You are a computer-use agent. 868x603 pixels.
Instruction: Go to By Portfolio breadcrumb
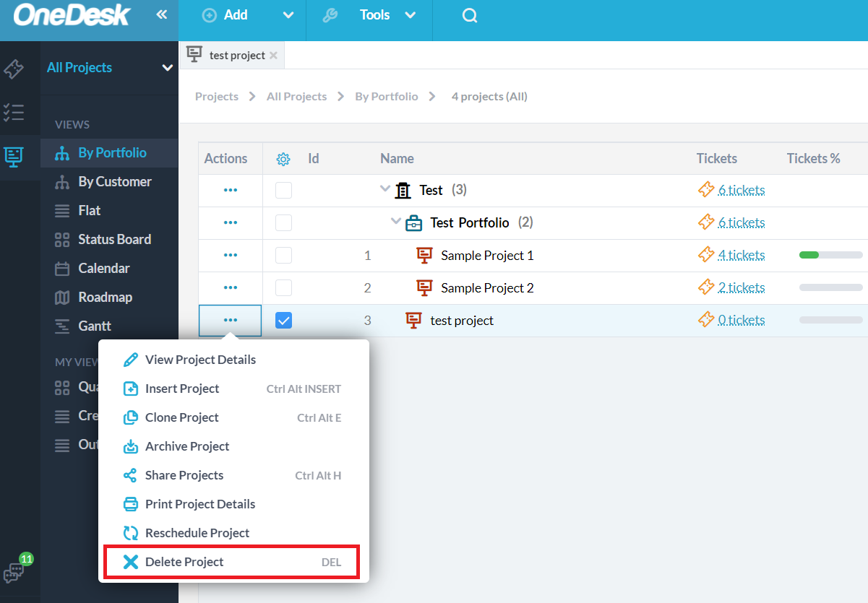387,97
